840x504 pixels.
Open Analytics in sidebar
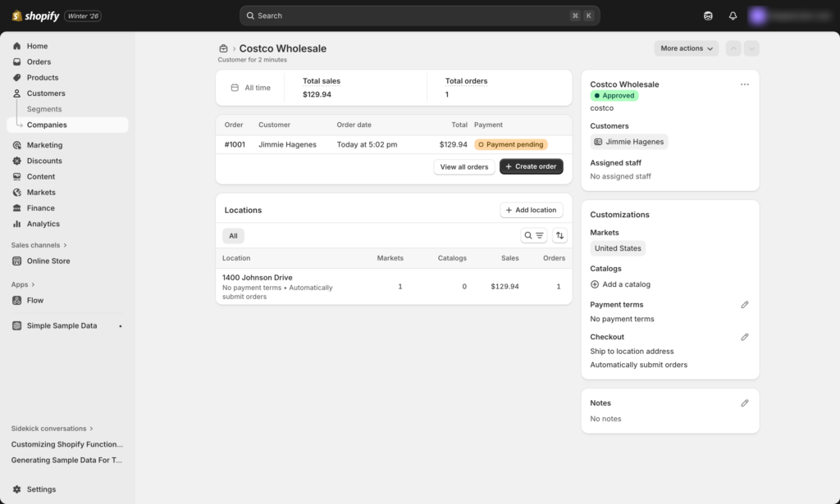pos(67,224)
